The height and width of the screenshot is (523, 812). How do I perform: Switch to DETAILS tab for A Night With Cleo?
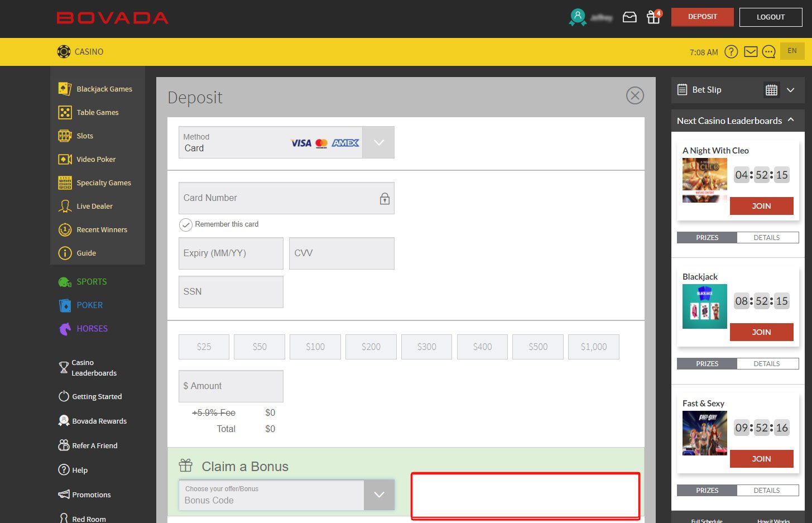767,238
